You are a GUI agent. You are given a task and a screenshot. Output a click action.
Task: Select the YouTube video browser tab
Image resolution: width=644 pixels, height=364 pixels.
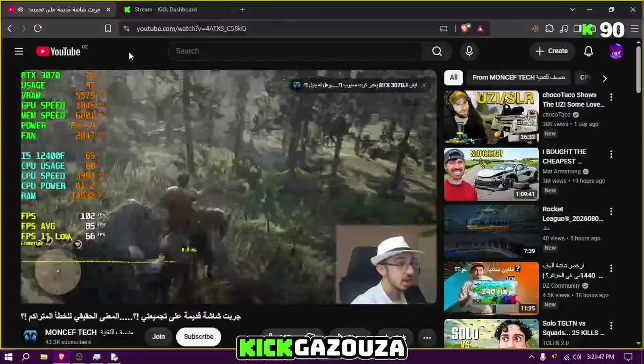[59, 10]
